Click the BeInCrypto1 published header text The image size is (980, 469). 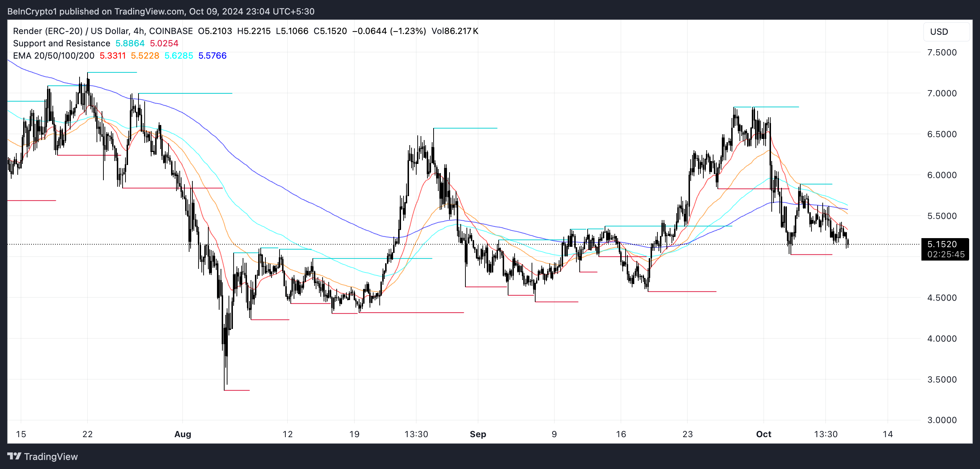pos(161,12)
